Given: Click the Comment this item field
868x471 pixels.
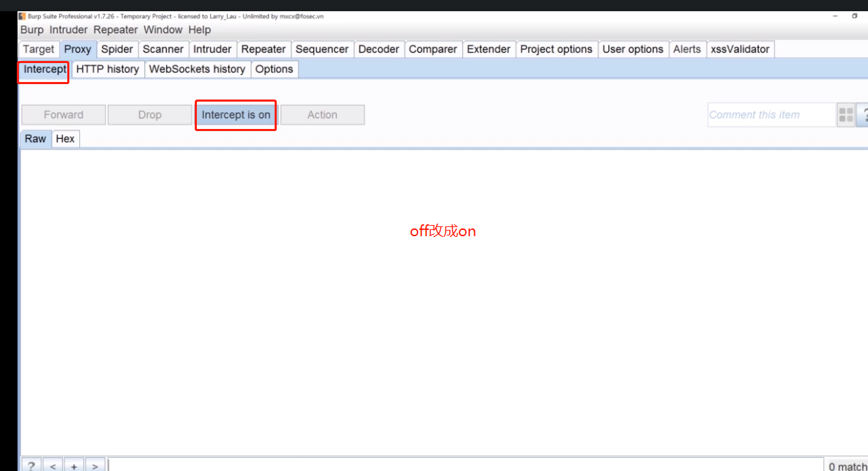Looking at the screenshot, I should pyautogui.click(x=771, y=115).
